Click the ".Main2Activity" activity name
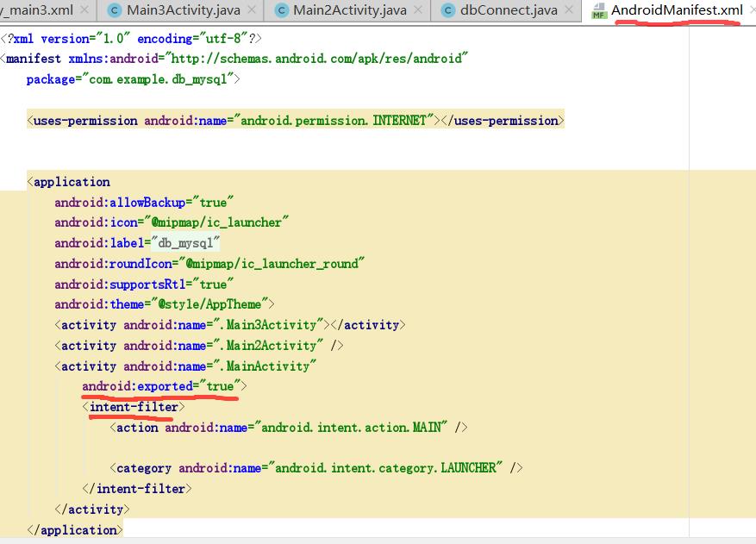 pyautogui.click(x=268, y=346)
